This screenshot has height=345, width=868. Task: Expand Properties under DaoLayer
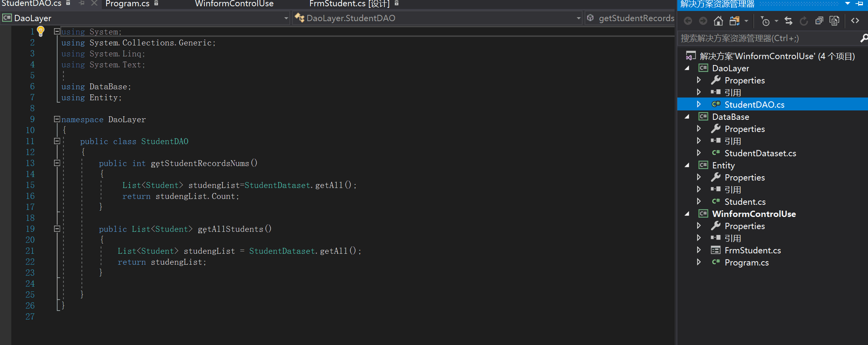point(699,80)
